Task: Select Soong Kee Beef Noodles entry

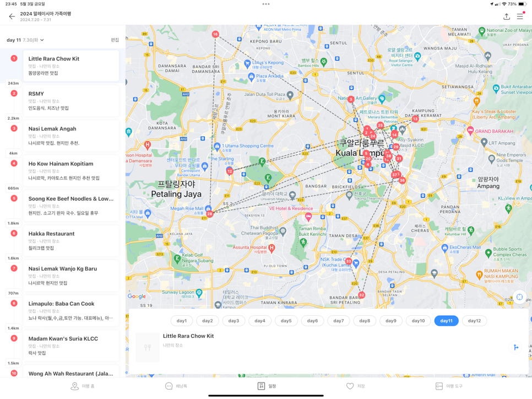Action: [71, 206]
